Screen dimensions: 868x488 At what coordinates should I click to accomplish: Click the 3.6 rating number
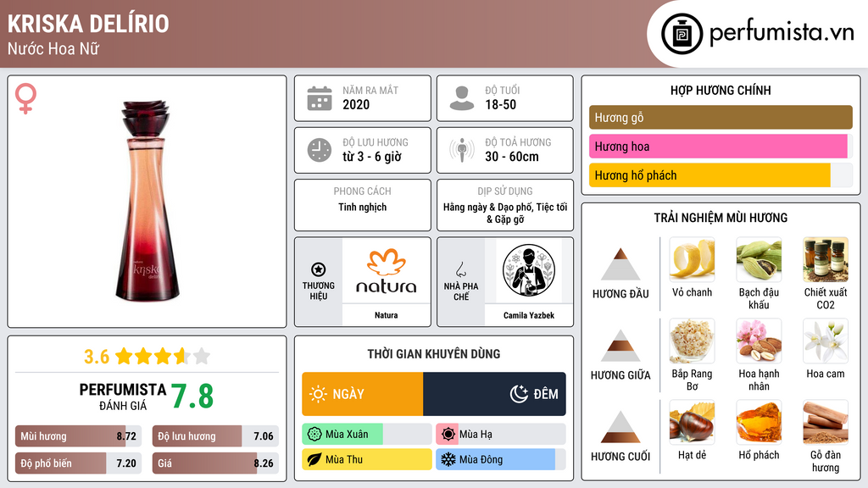click(97, 357)
